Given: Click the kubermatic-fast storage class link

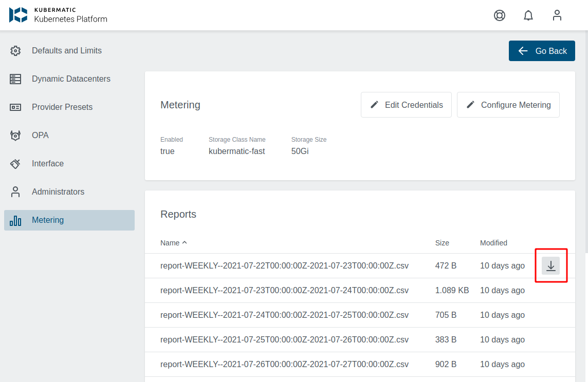Looking at the screenshot, I should [236, 151].
